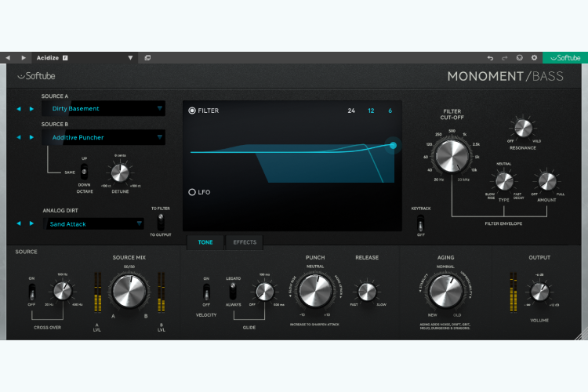Click the preset copy/window icon
The height and width of the screenshot is (392, 588).
(147, 58)
